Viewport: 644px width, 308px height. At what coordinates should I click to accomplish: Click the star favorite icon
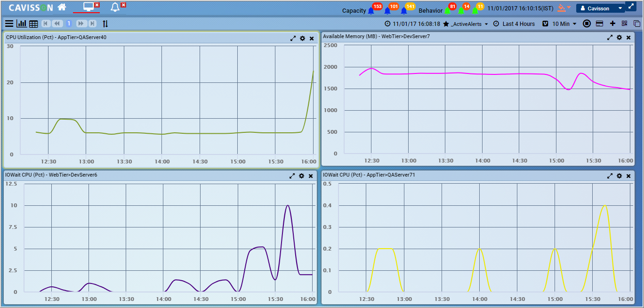446,24
